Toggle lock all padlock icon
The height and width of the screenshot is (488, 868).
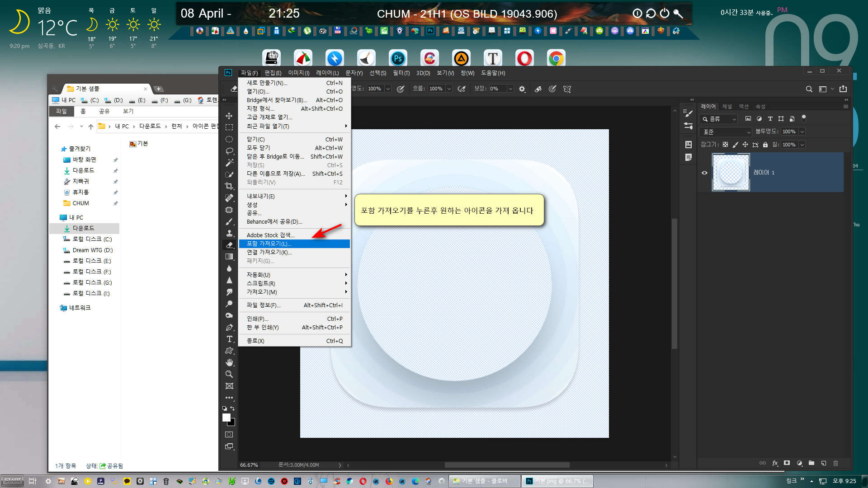[x=765, y=145]
